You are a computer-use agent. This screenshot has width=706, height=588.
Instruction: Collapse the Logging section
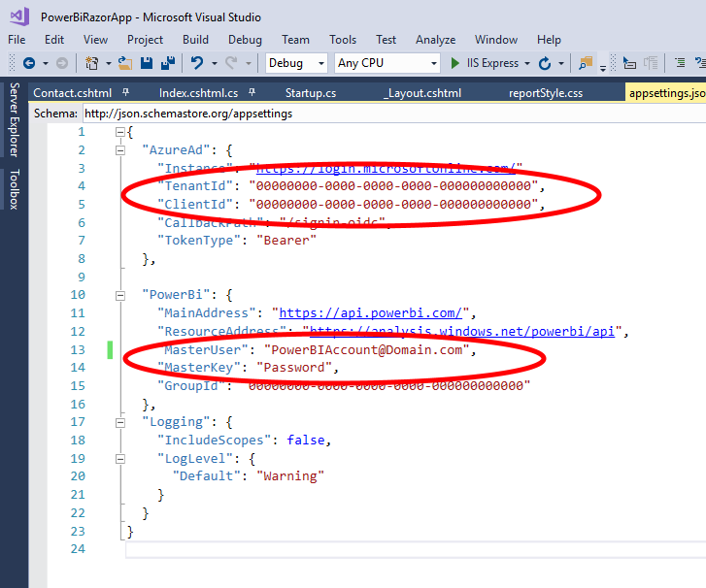pos(119,423)
